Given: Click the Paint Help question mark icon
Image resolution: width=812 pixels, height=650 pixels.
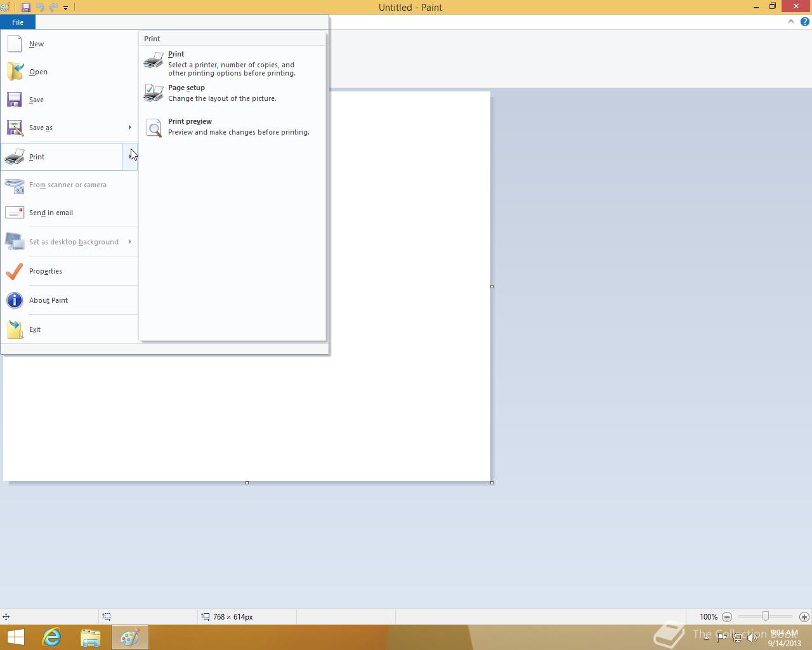Looking at the screenshot, I should point(805,22).
